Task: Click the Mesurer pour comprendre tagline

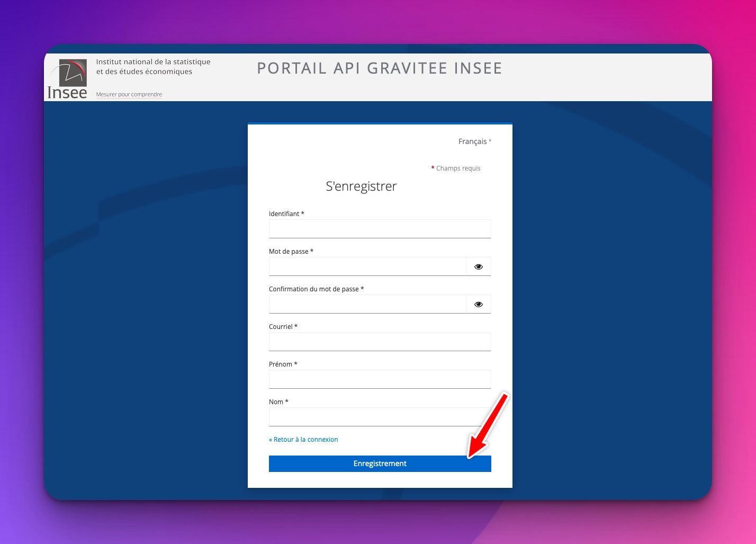Action: coord(129,94)
